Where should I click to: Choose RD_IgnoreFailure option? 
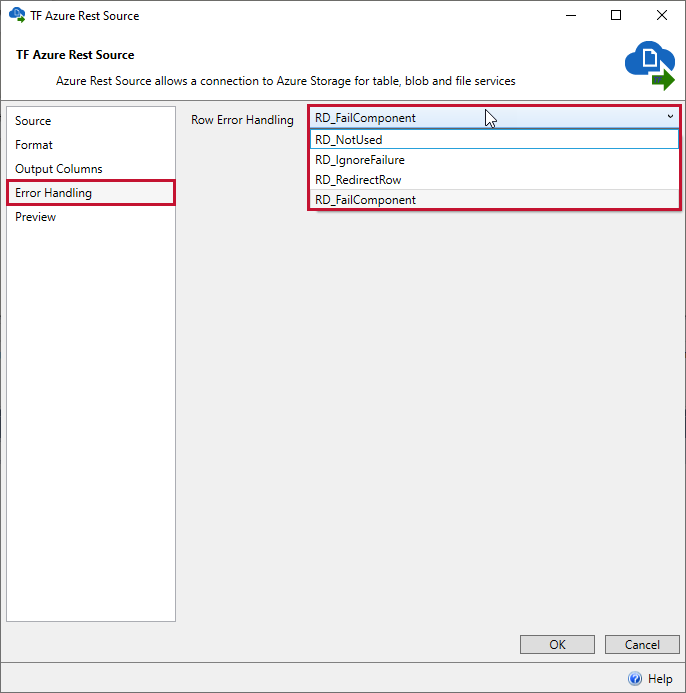[x=494, y=160]
